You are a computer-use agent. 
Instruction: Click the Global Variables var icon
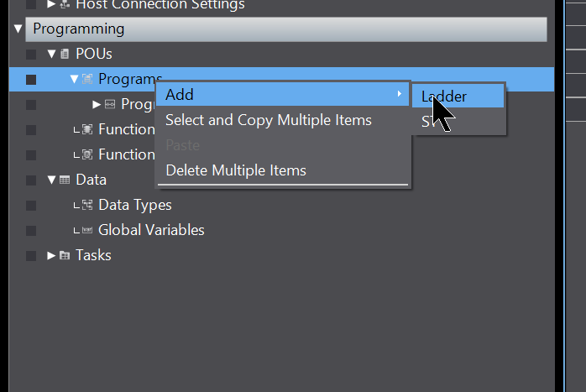pyautogui.click(x=87, y=230)
